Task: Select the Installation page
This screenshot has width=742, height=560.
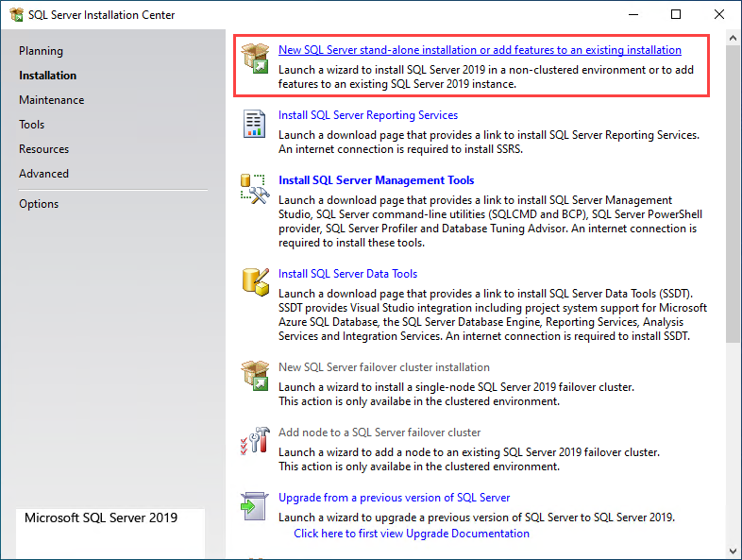Action: [47, 76]
